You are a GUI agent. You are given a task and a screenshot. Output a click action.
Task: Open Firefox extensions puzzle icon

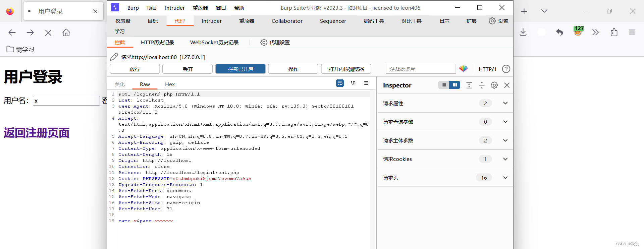[x=614, y=32]
